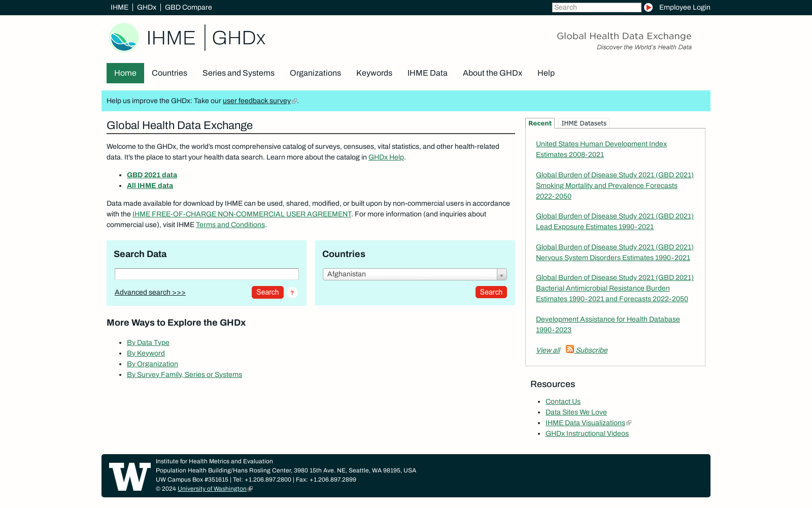Open Data Sites We Love link
The height and width of the screenshot is (508, 812).
[576, 412]
